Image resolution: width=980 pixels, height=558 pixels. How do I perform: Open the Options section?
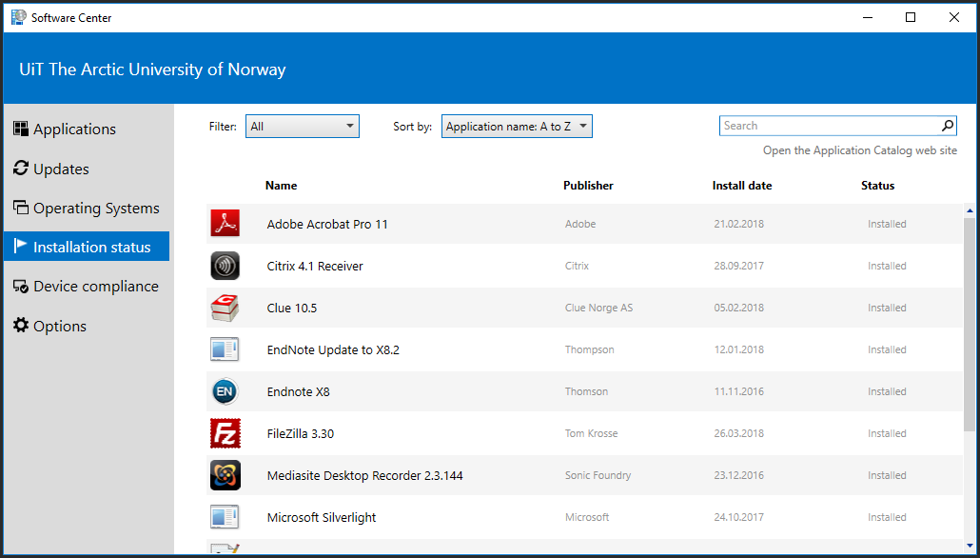[x=59, y=327]
